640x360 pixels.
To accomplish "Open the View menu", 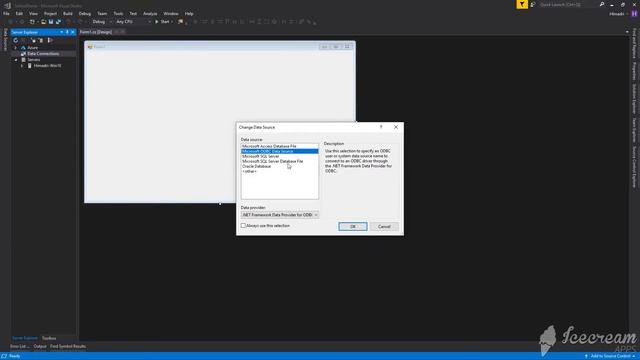I will (x=33, y=13).
